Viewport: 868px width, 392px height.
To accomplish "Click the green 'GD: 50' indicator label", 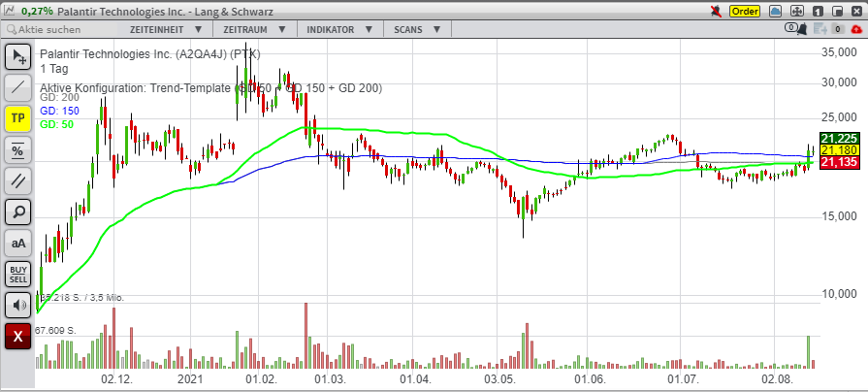I will point(56,124).
